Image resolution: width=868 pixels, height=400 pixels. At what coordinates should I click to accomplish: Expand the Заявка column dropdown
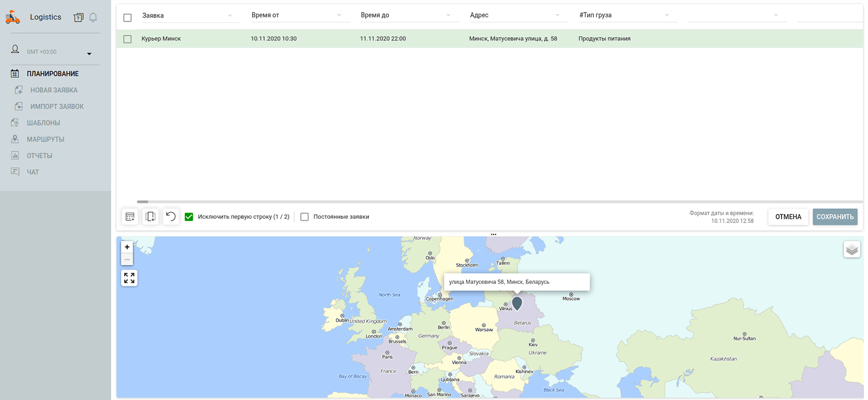230,16
